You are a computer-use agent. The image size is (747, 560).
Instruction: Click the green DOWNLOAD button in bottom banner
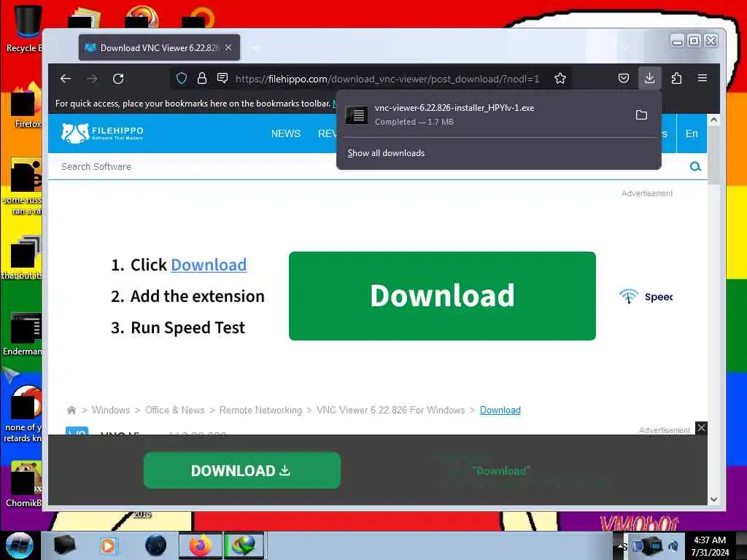(242, 470)
